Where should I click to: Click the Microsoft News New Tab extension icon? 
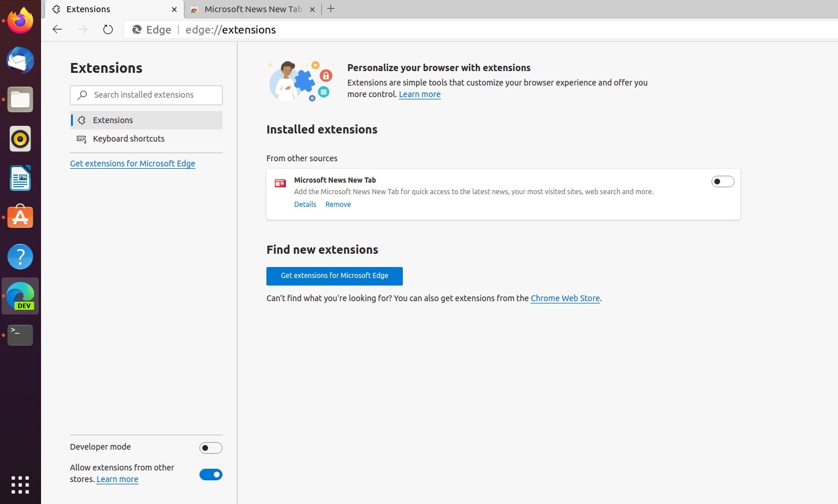coord(280,183)
